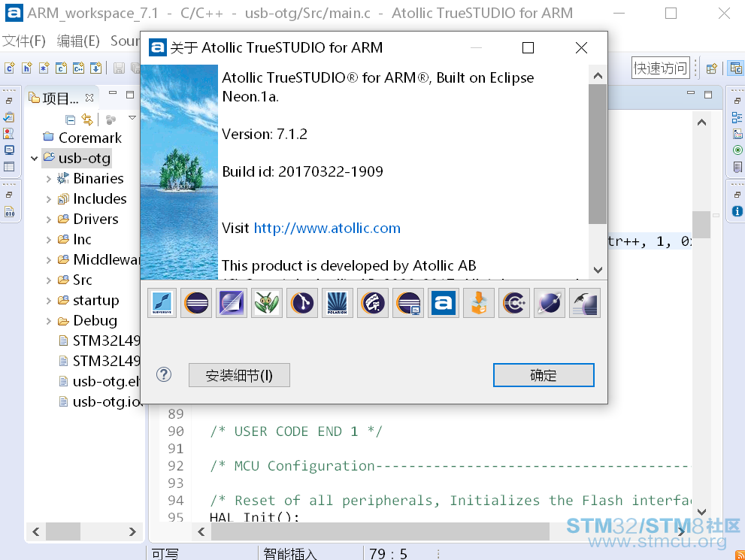Click the 快速访问 quick access field
The width and height of the screenshot is (745, 560).
(x=661, y=68)
